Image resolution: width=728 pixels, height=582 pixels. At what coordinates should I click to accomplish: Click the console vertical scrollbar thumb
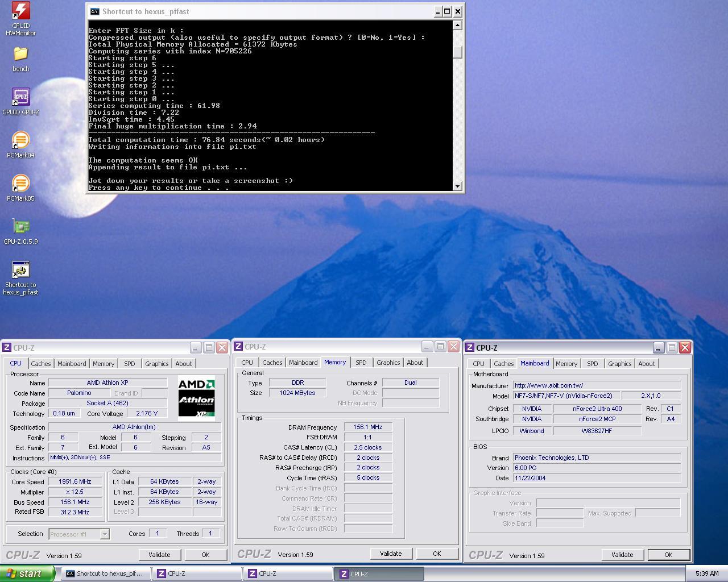[457, 52]
